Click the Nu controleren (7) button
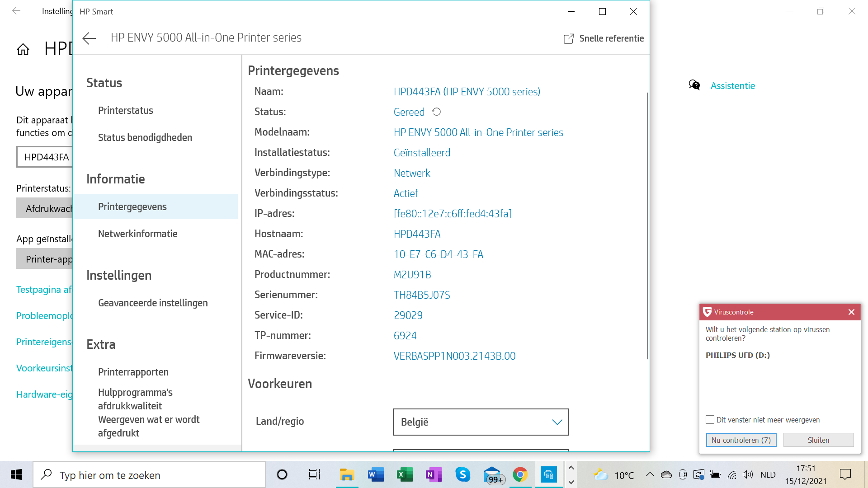This screenshot has width=868, height=488. click(741, 440)
